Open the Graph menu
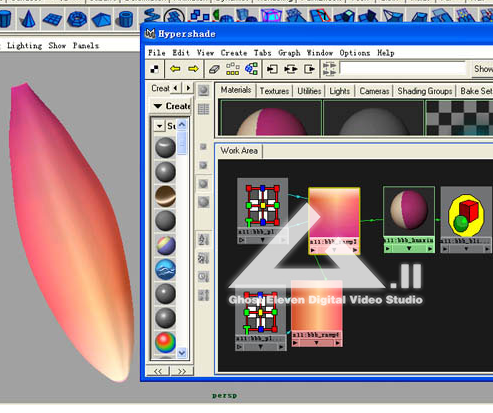 click(x=289, y=53)
